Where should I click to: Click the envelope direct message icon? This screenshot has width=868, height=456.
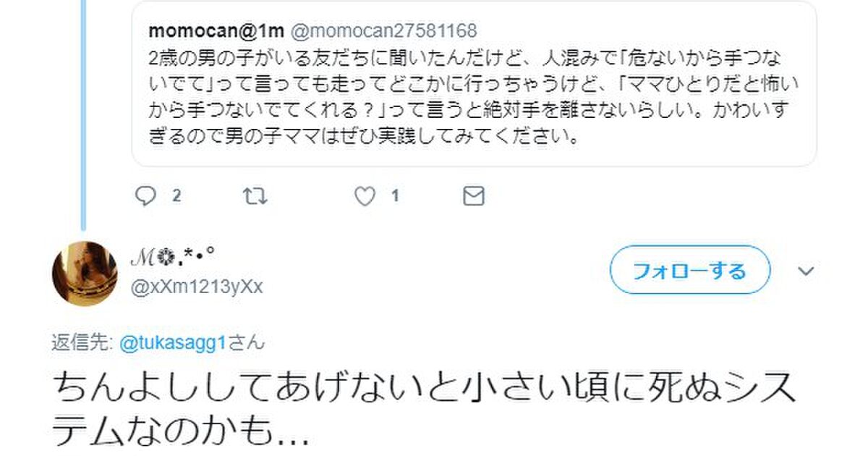click(473, 196)
